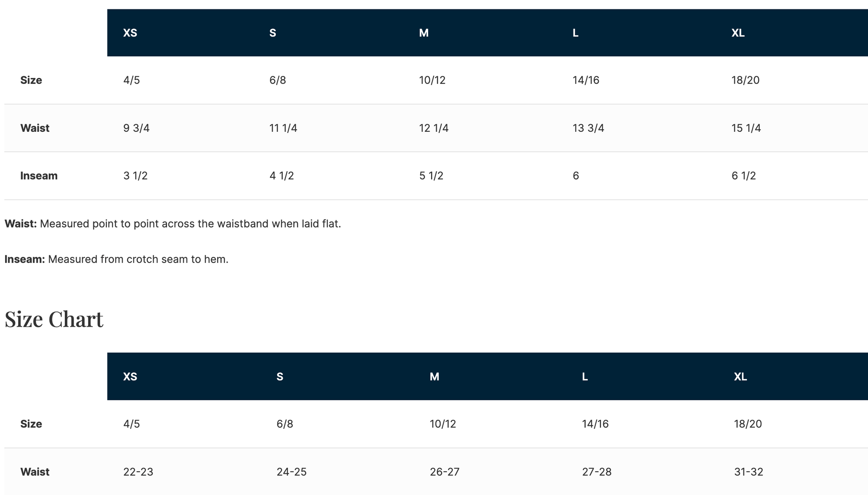Image resolution: width=868 pixels, height=495 pixels.
Task: Select the 27-28 waist range cell
Action: pos(596,472)
